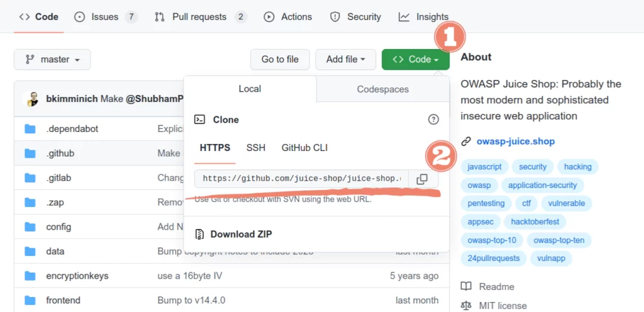Select the SSH clone option
Viewport: 644px width, 312px height.
(255, 148)
